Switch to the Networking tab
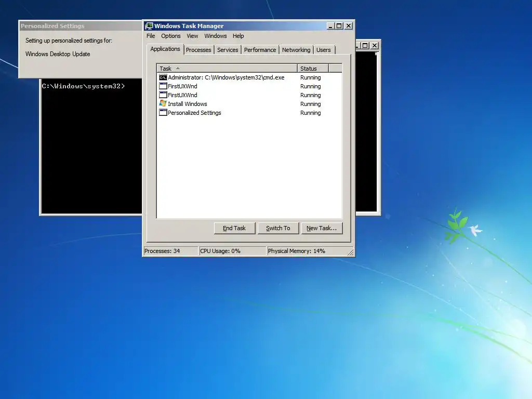The height and width of the screenshot is (399, 532). pos(296,50)
